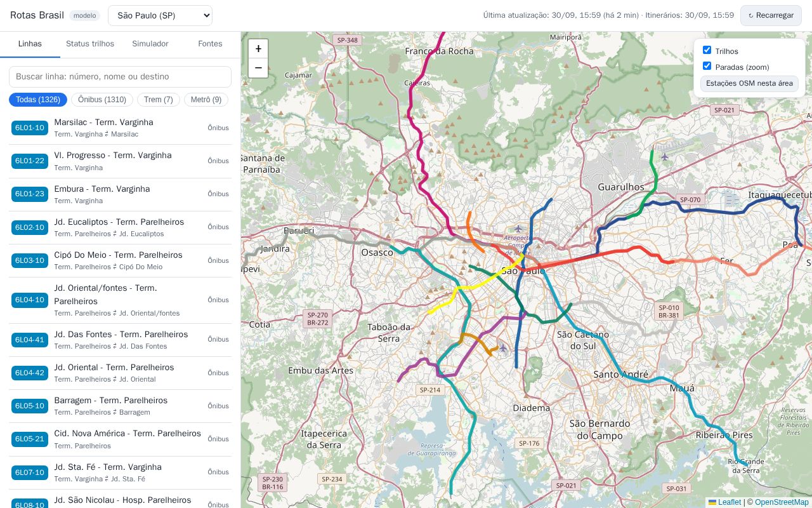Filter lines by Metrô (9)
Image resolution: width=812 pixels, height=508 pixels.
tap(206, 100)
